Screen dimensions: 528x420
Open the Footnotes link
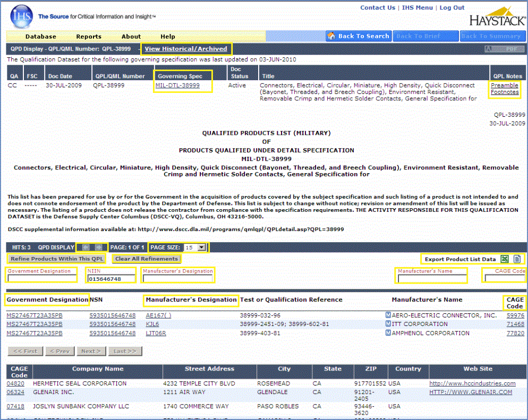coord(505,92)
